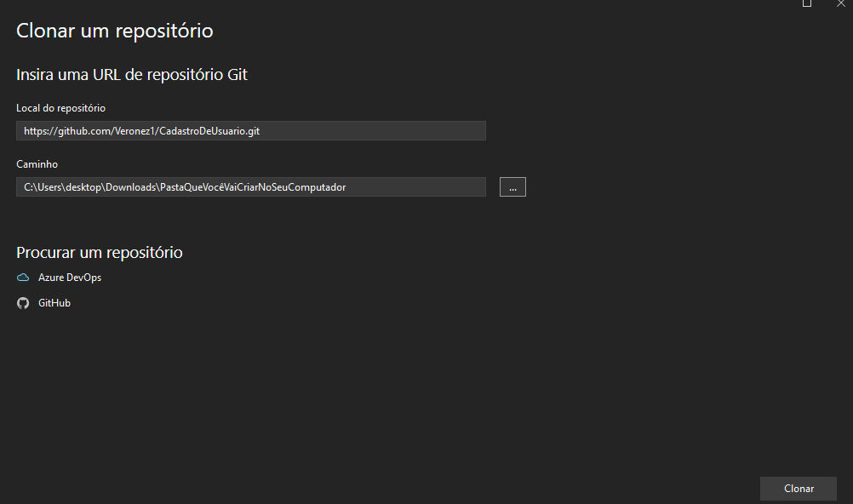
Task: Focus the Caminho path field
Action: (x=251, y=187)
